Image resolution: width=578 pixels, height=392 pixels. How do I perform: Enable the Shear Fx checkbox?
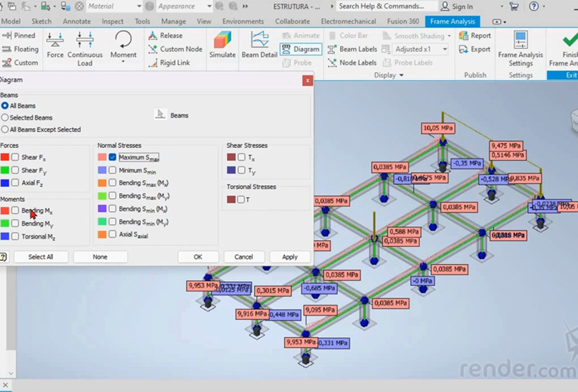tap(15, 157)
